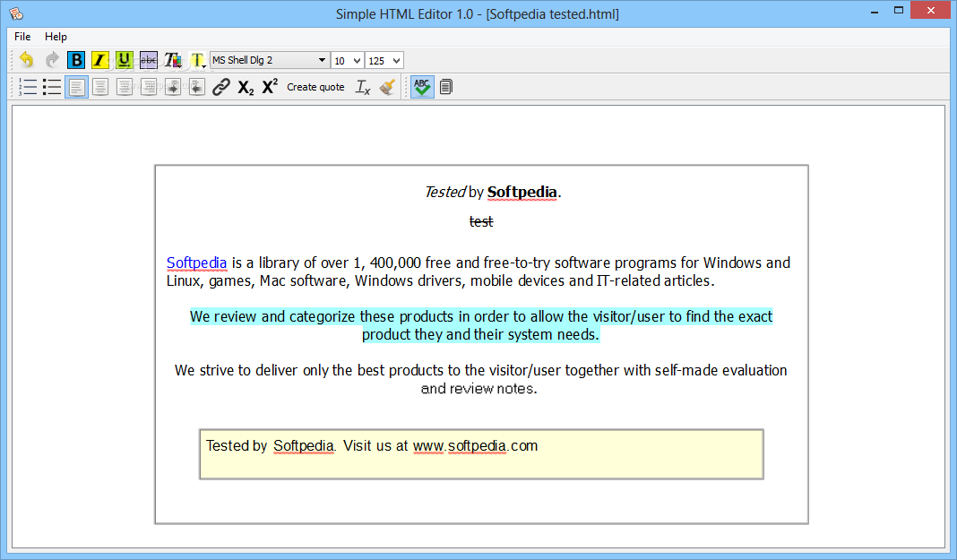The height and width of the screenshot is (560, 957).
Task: Select the paintbrush tool icon
Action: tap(388, 87)
